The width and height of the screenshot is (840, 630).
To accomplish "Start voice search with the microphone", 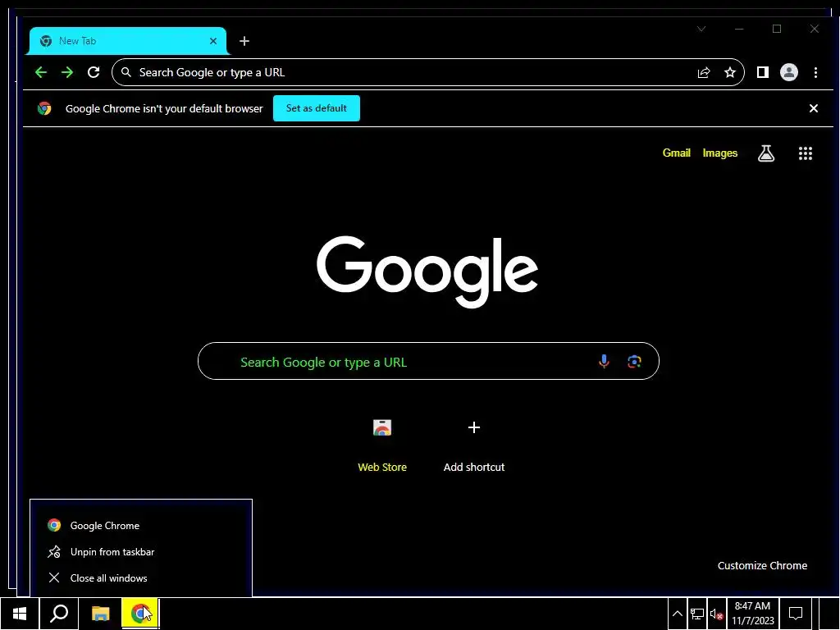I will click(x=604, y=362).
